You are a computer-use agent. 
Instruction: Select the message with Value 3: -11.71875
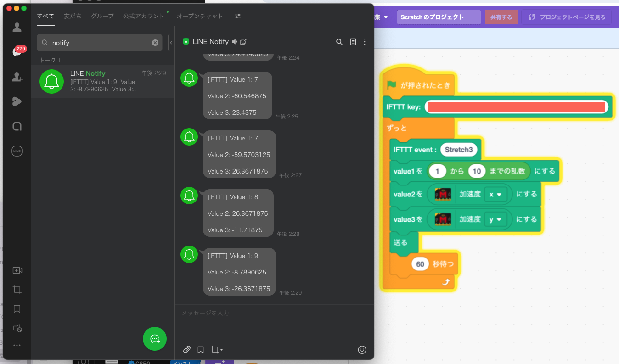[x=238, y=213]
